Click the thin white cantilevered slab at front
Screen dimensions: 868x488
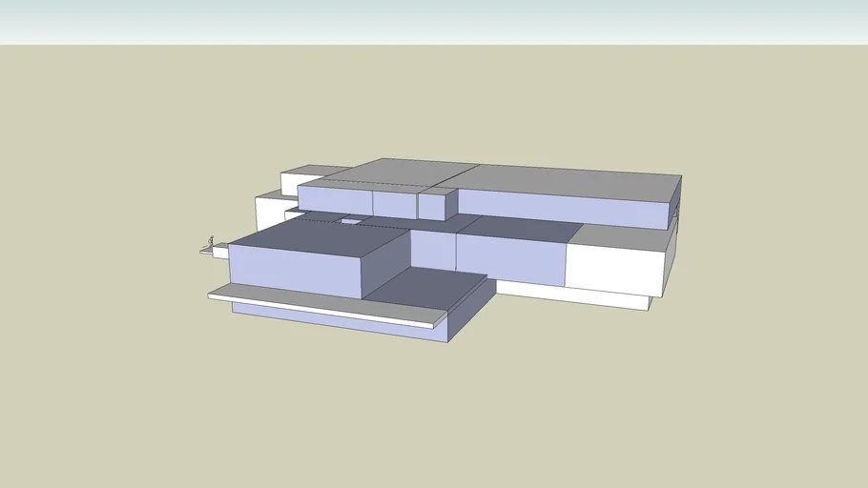tap(327, 307)
